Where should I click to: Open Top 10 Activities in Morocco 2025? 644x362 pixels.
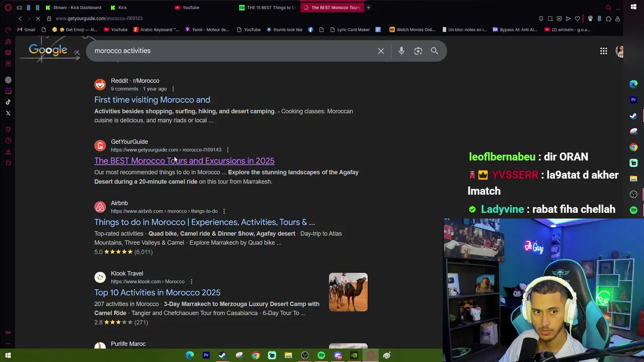point(157,293)
